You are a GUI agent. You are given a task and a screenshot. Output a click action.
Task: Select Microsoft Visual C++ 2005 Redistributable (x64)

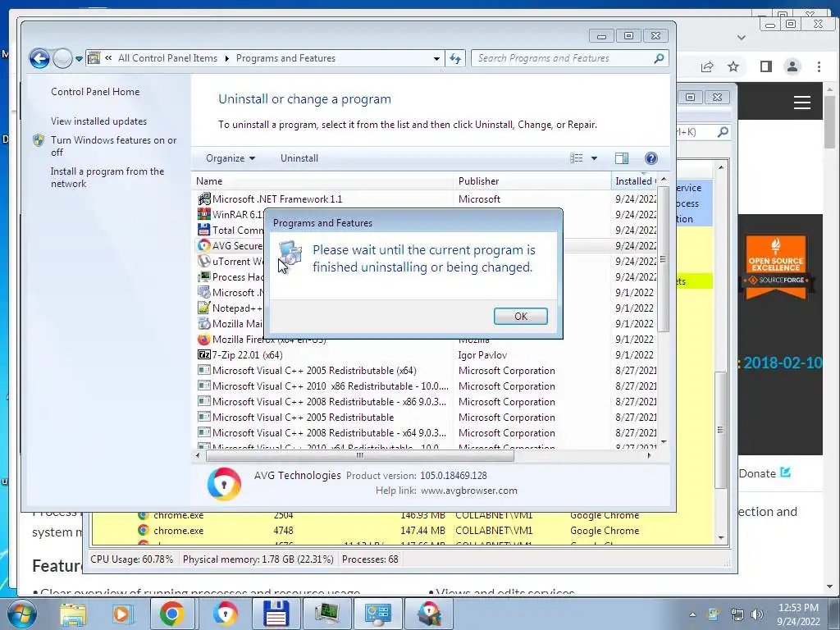(x=314, y=370)
